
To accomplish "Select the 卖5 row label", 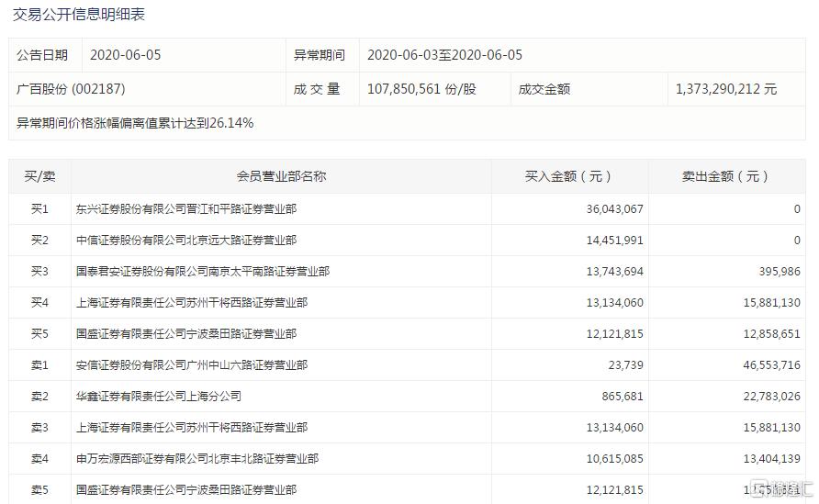I will click(x=39, y=490).
